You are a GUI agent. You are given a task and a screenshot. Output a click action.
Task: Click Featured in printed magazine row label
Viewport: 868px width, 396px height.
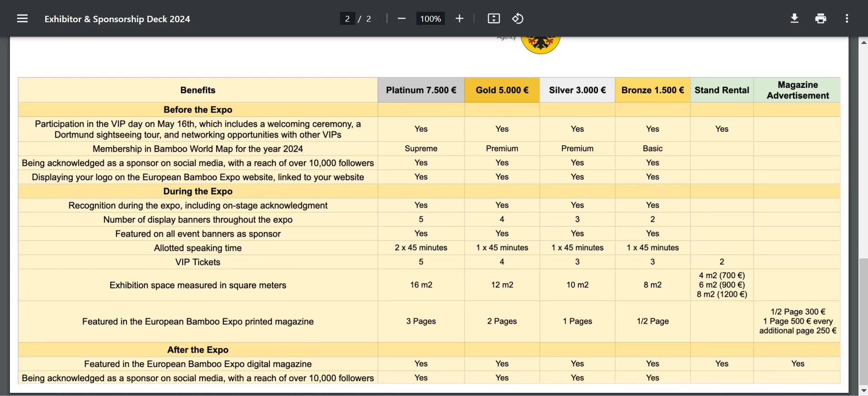198,321
